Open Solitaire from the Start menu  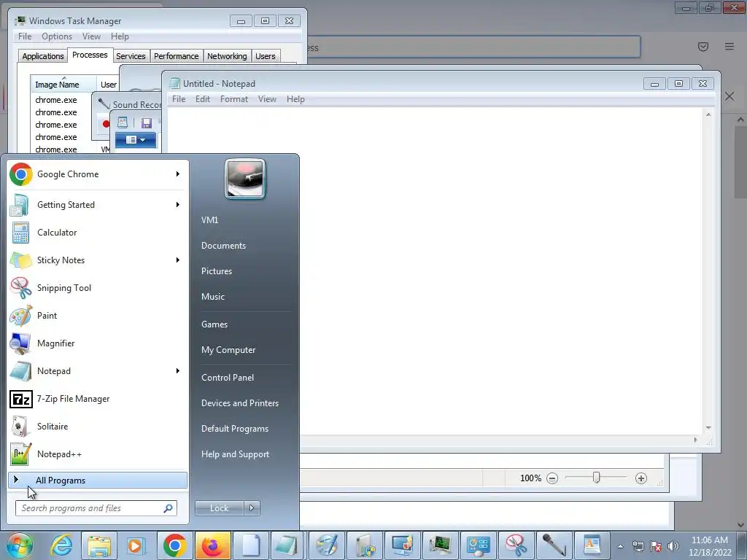98,426
